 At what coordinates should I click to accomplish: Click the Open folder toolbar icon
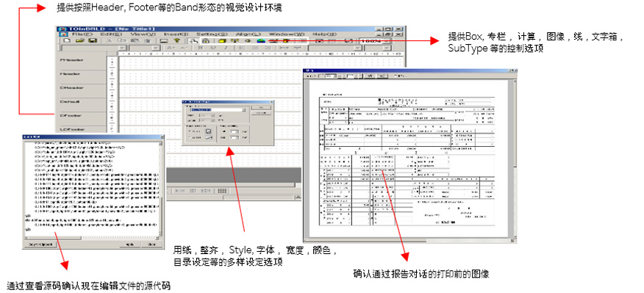(79, 40)
